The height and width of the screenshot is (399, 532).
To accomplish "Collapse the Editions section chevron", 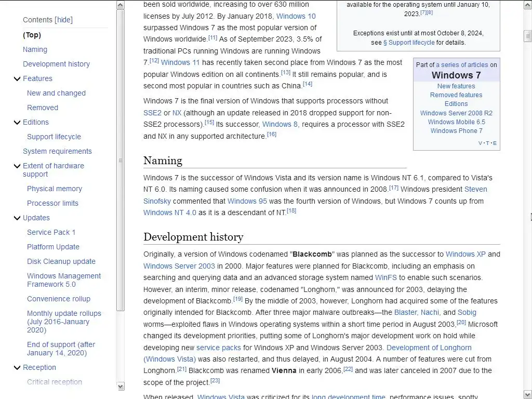I will (17, 123).
